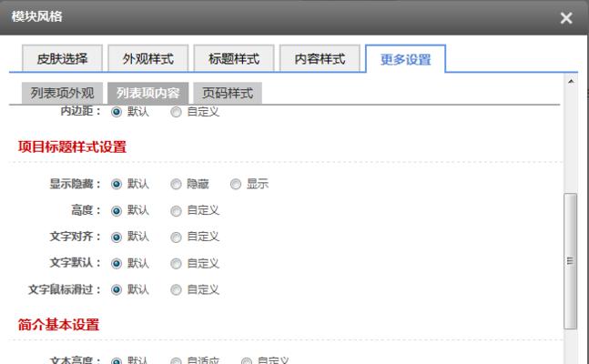Switch to the 页码样式 sub-tab
This screenshot has width=589, height=364.
(x=228, y=93)
